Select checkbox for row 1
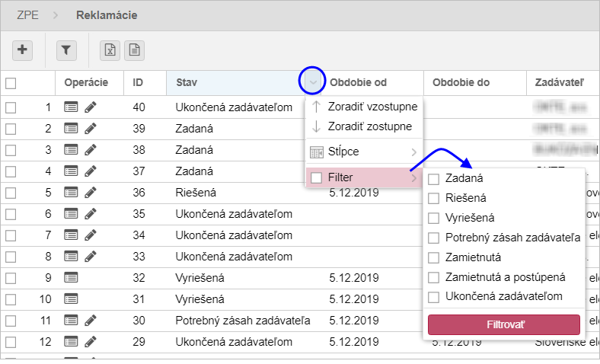This screenshot has width=600, height=364. pos(11,107)
